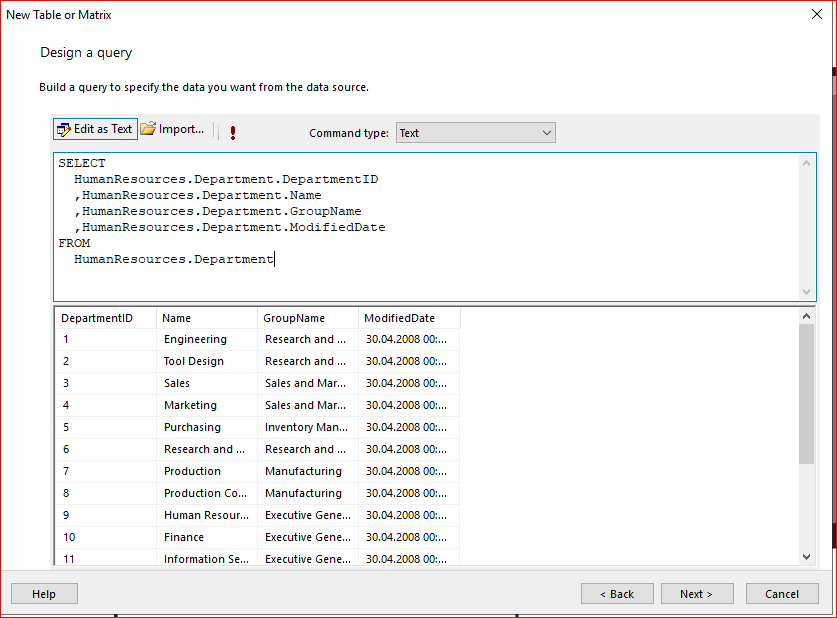Run query with red exclamation icon
The image size is (837, 618).
(233, 132)
